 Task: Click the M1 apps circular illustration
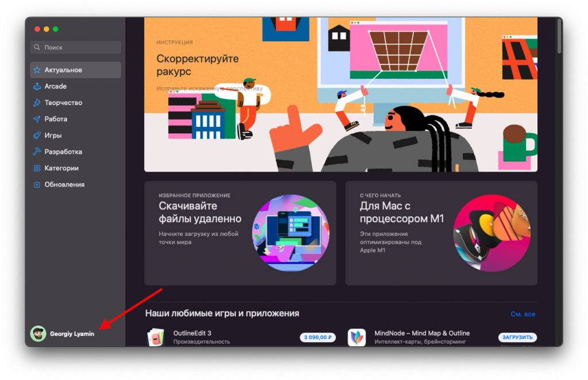(x=492, y=232)
